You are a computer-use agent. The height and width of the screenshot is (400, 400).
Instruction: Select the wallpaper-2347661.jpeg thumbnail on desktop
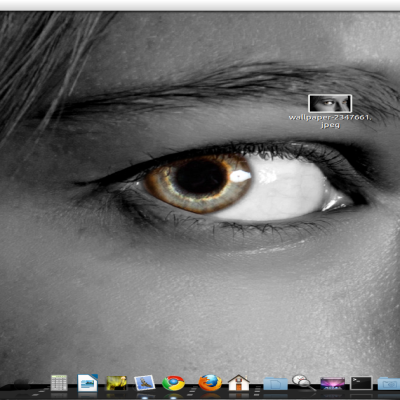tap(330, 103)
